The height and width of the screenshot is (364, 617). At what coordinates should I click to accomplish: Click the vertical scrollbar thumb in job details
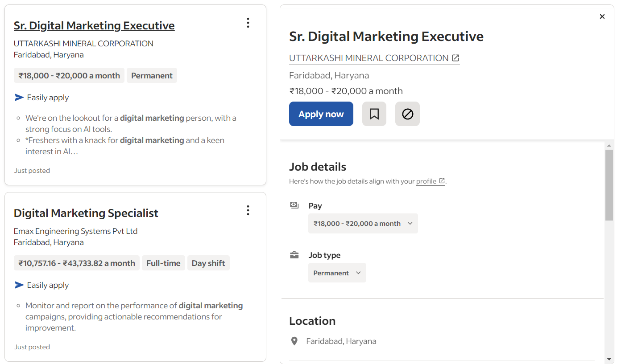click(x=609, y=185)
